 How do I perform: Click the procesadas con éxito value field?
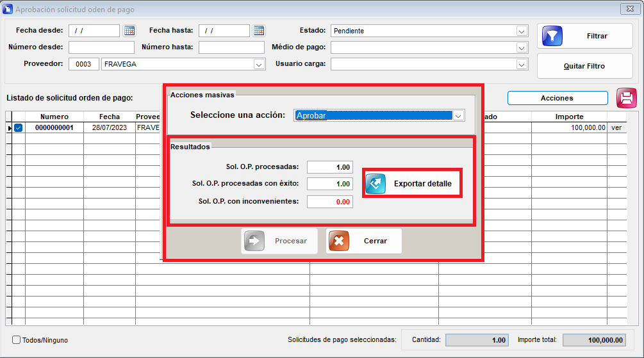click(x=330, y=184)
